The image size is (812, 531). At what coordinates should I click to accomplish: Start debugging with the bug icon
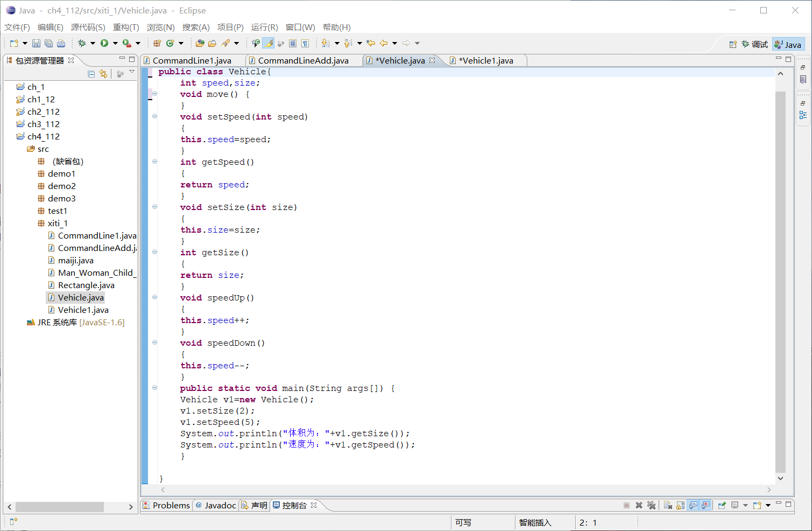pos(82,43)
